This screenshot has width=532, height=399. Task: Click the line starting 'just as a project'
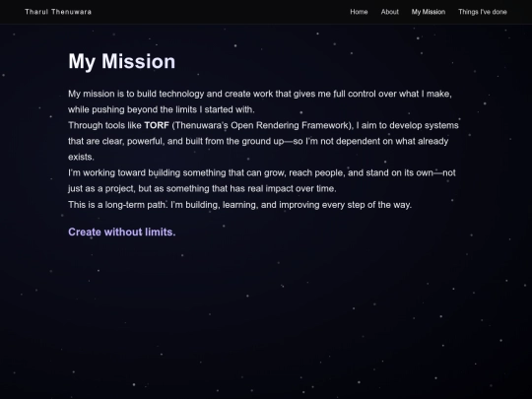[x=202, y=188]
